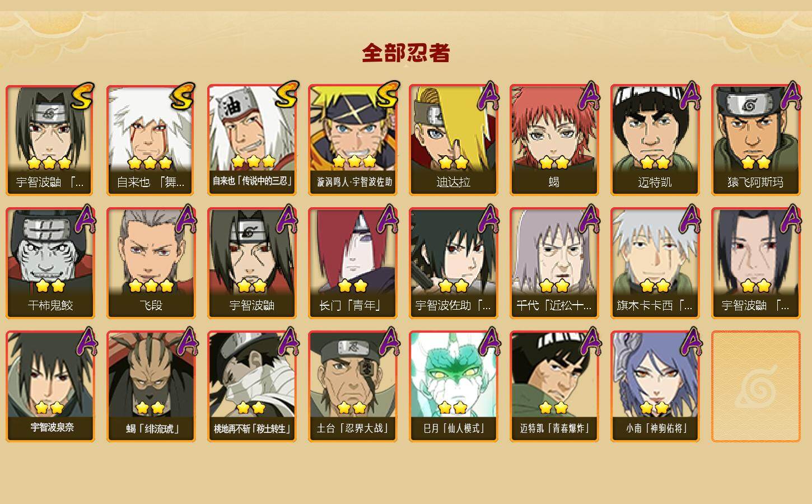The image size is (812, 504).
Task: Click the 全部忍者 heading
Action: point(406,53)
